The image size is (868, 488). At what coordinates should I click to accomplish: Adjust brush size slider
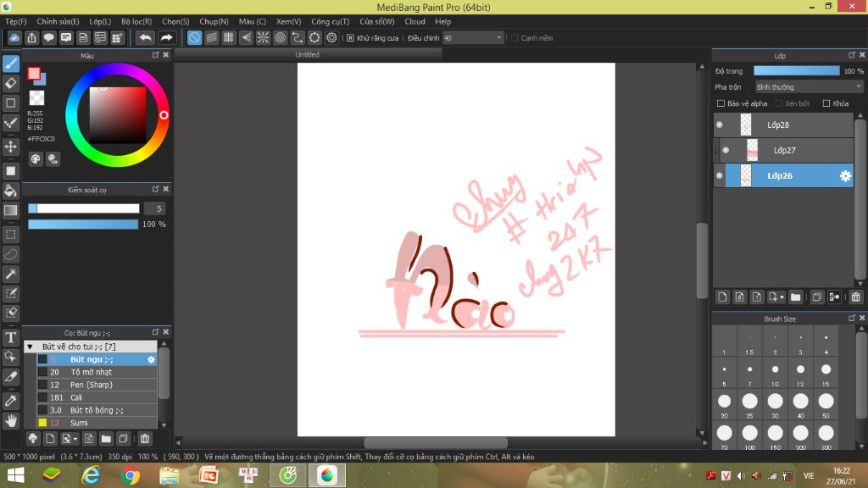tap(84, 208)
